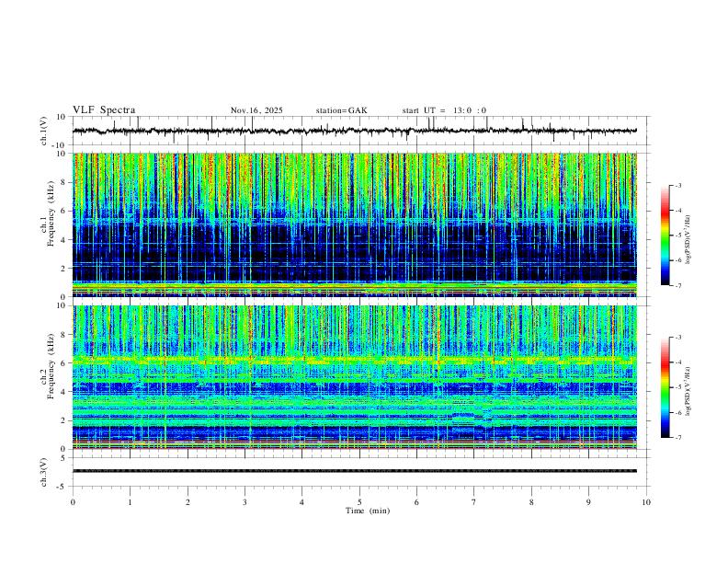Click the upper PSD color bar

pos(665,236)
